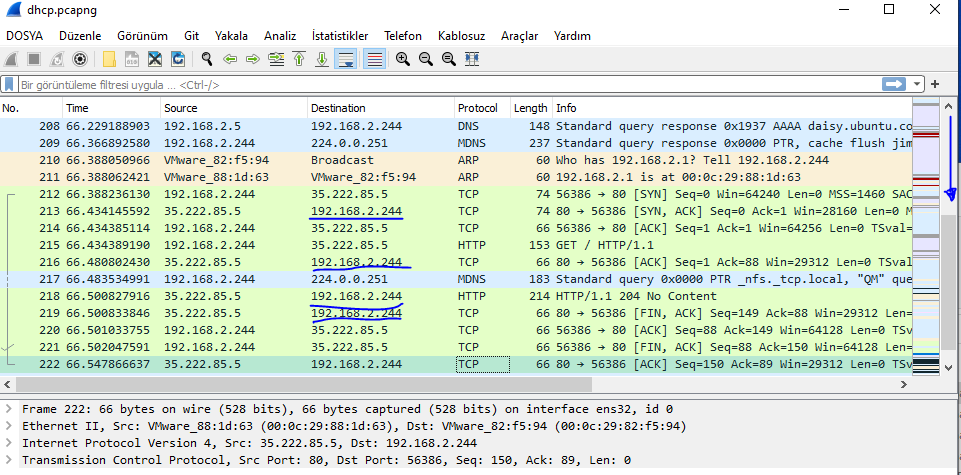The height and width of the screenshot is (475, 961).
Task: Close this capture file icon
Action: pyautogui.click(x=154, y=59)
